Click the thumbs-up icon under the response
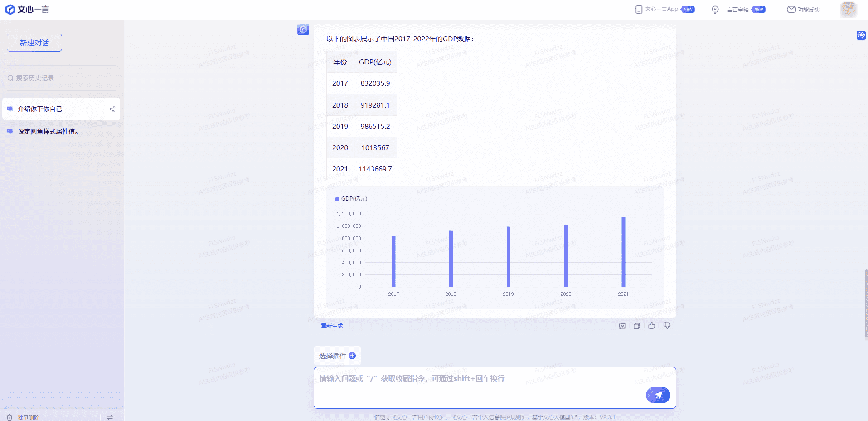This screenshot has height=421, width=868. (651, 326)
